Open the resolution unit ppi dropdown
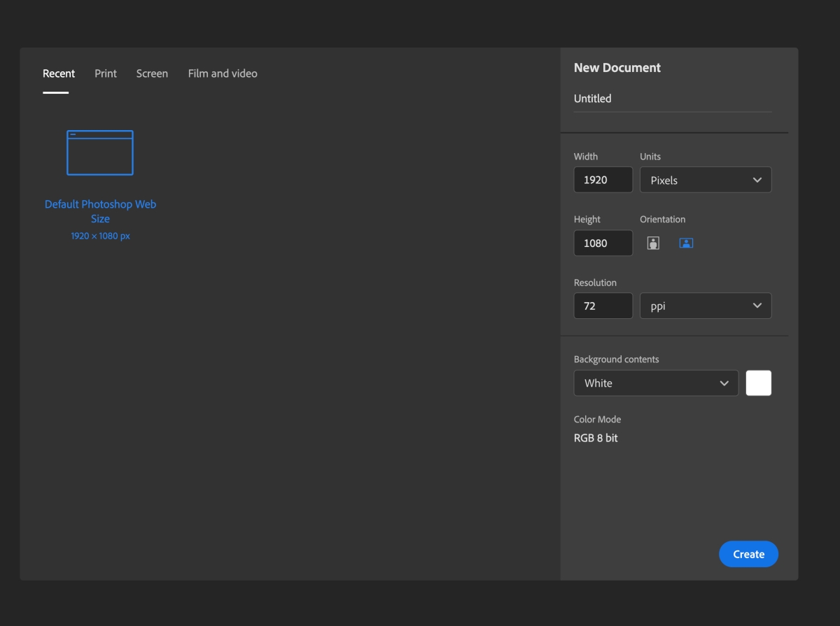Image resolution: width=840 pixels, height=626 pixels. 706,306
